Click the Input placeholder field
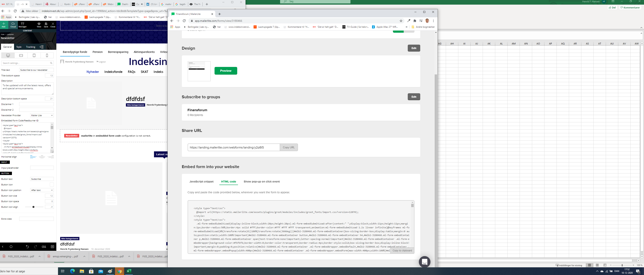This screenshot has width=644, height=275. 42,168
